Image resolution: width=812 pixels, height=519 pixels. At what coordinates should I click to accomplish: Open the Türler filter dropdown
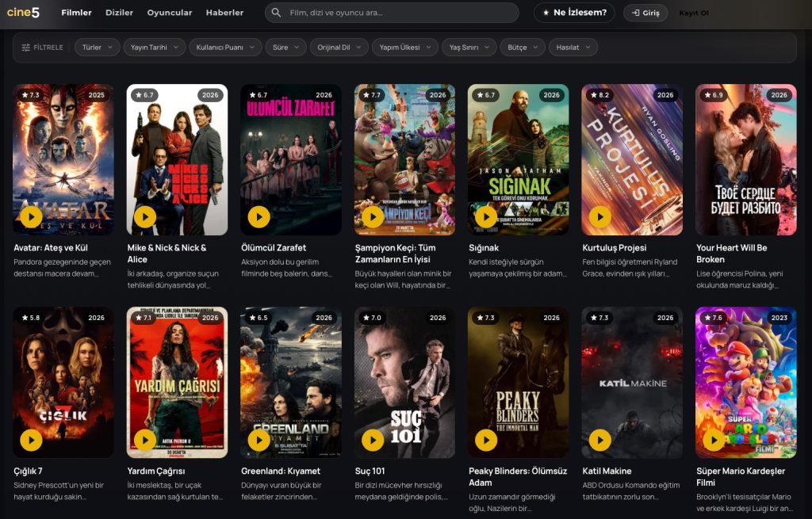tap(98, 47)
